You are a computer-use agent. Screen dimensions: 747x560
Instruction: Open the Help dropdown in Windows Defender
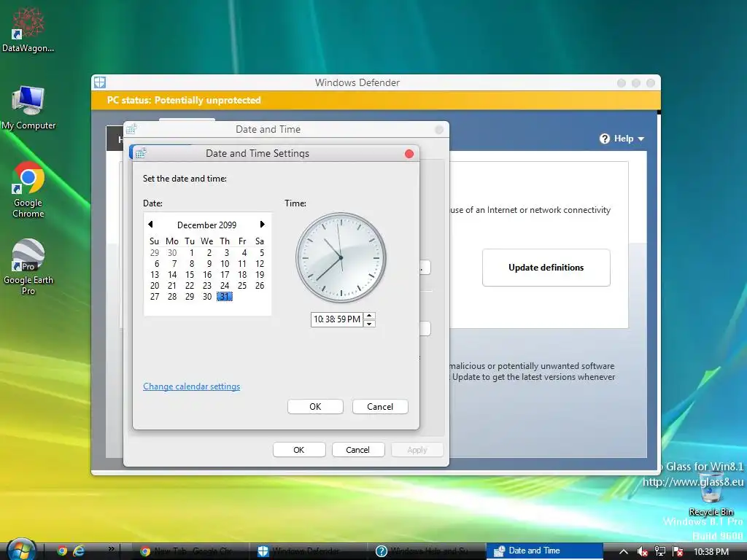point(622,139)
